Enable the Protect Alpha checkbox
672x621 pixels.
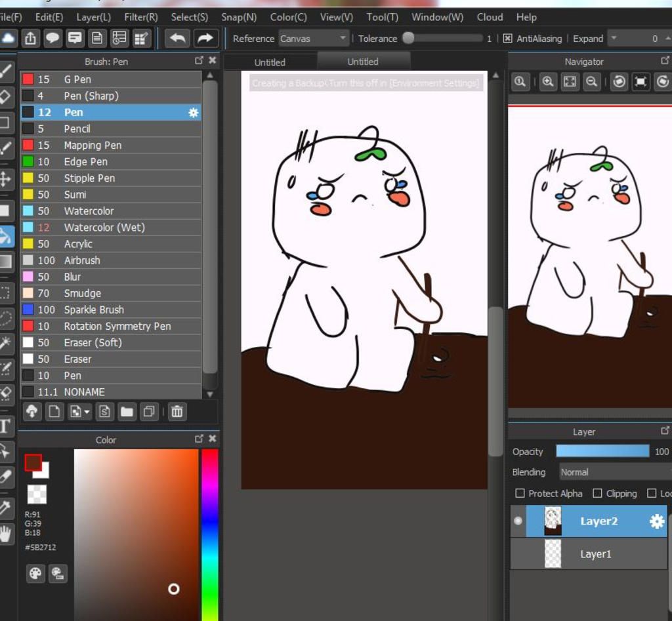(x=520, y=493)
